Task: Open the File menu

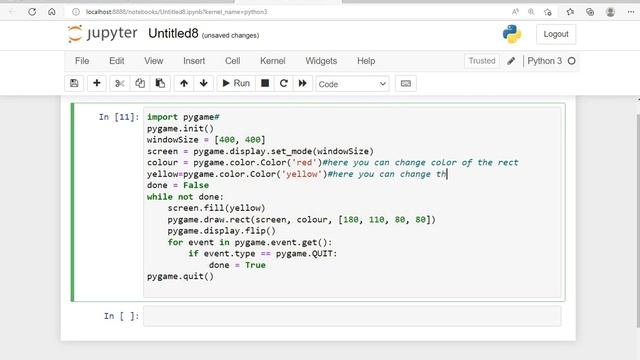Action: click(x=82, y=61)
